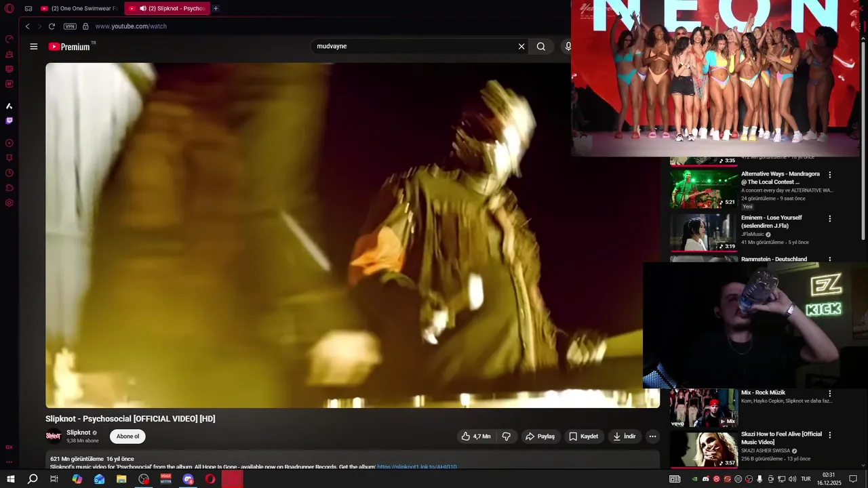Reload the YouTube page
Screen dimensions: 868x488
tap(52, 26)
